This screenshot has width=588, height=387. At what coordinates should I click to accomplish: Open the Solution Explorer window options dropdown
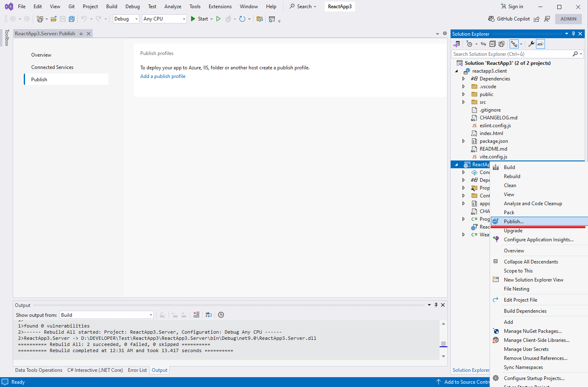click(x=567, y=34)
